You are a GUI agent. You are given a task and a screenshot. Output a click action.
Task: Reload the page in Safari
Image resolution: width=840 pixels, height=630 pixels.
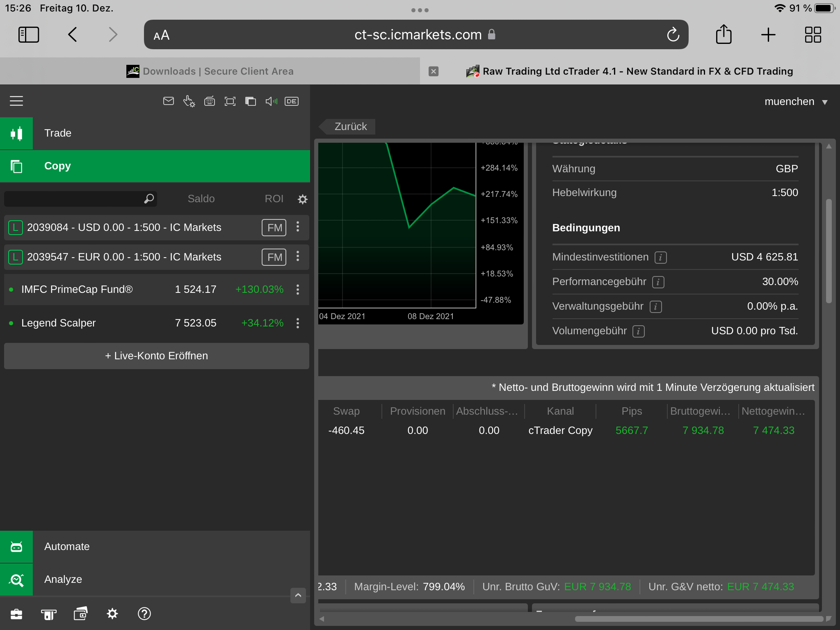[673, 35]
